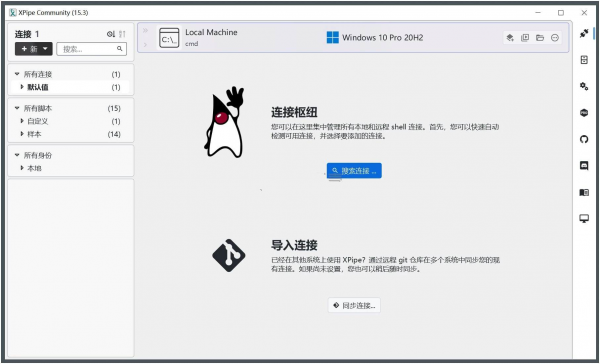Toggle the time-sort icon beside 连接 1

coord(111,34)
